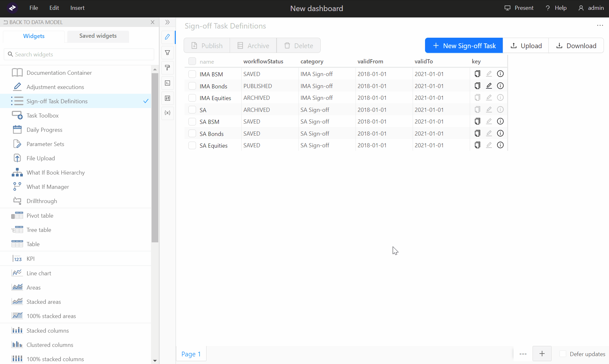Edit pencil icon in SA Equities row
This screenshot has width=609, height=364.
(x=489, y=145)
